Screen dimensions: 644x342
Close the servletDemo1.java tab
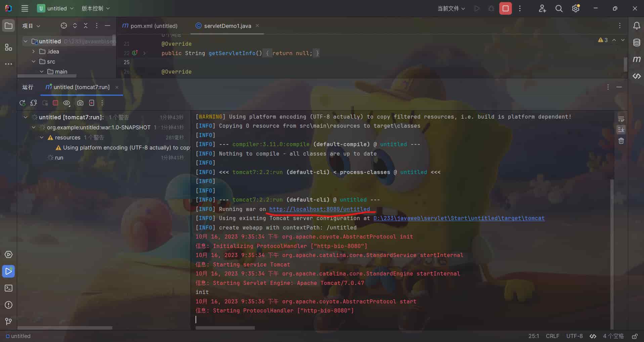(x=257, y=26)
